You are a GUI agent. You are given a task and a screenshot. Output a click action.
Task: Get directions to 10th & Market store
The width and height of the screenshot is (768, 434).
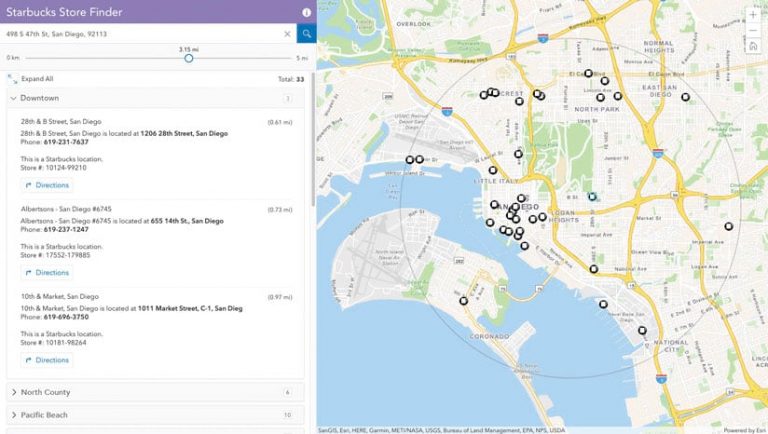tap(48, 360)
